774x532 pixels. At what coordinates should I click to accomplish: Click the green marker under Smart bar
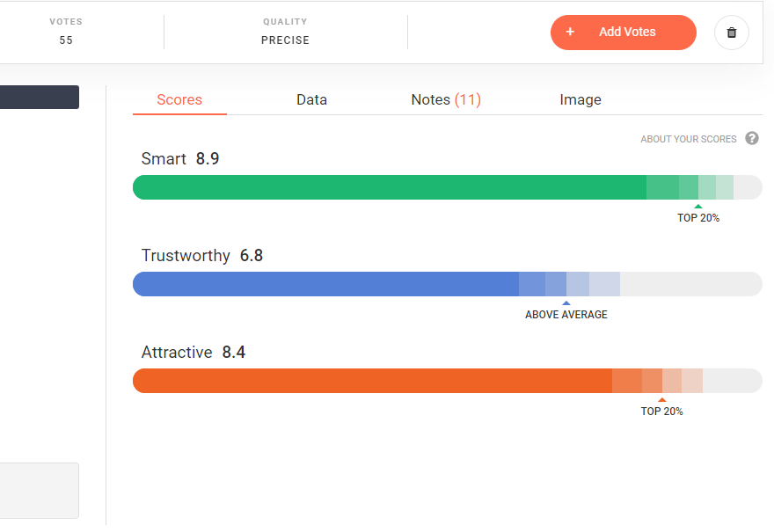click(x=697, y=207)
